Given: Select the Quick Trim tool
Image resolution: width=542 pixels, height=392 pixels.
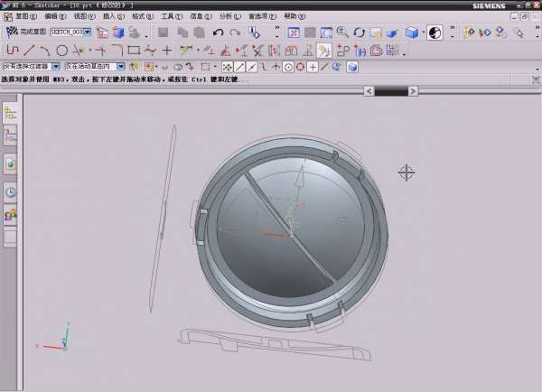Looking at the screenshot, I should point(79,51).
